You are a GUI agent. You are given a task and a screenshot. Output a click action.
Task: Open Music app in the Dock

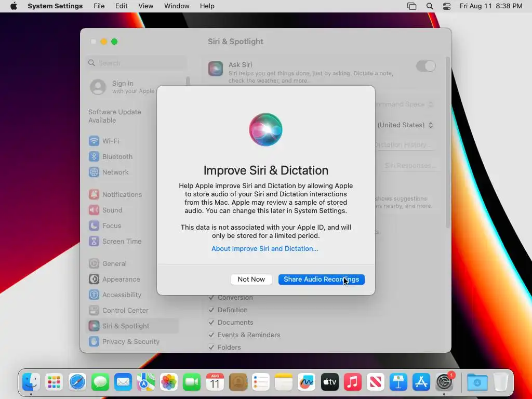(353, 382)
